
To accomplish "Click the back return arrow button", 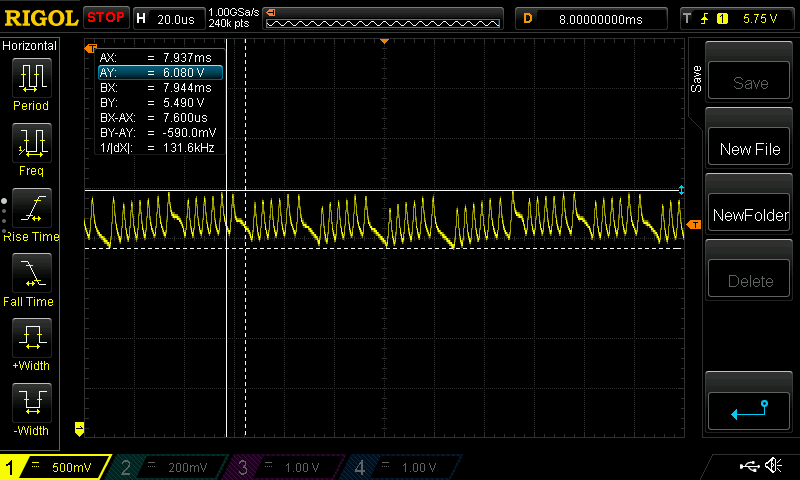I will click(749, 411).
